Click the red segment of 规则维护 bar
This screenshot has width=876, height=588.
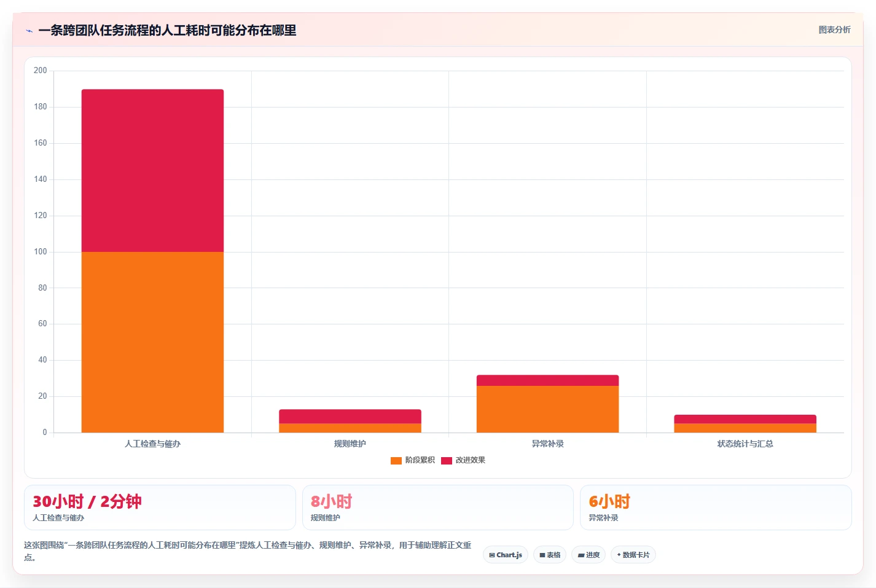click(350, 417)
